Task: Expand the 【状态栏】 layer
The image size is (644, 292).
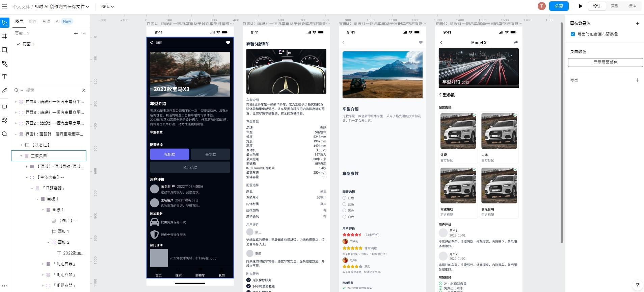Action: (x=21, y=145)
